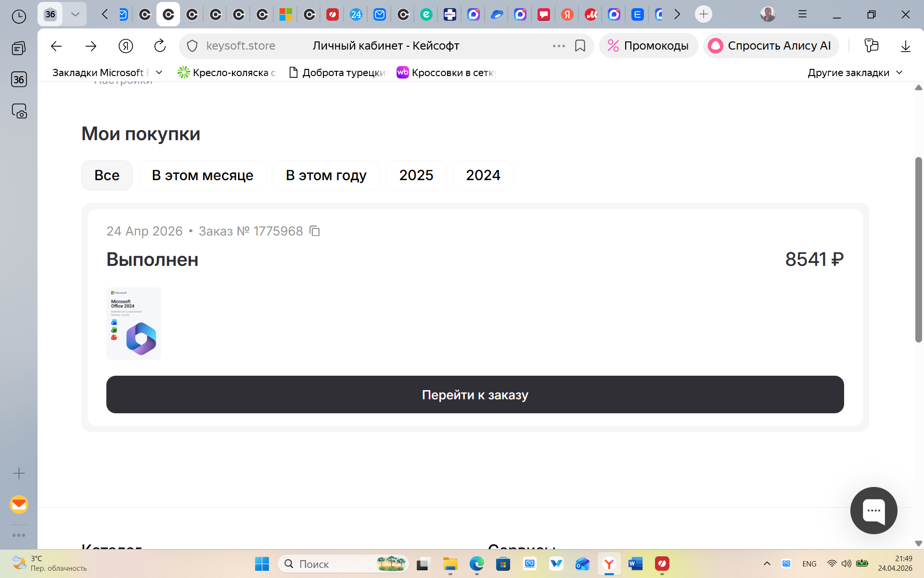Copy order number 1775968 with copy icon

click(x=314, y=231)
